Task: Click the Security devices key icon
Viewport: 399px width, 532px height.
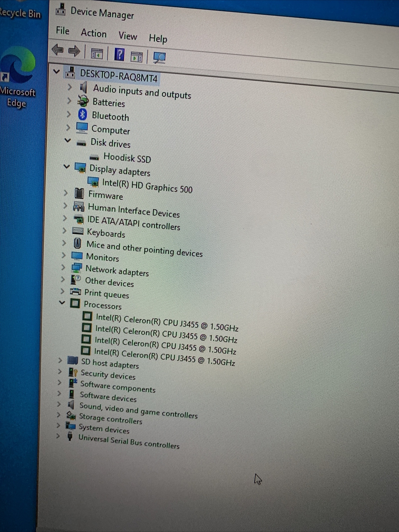Action: [73, 372]
